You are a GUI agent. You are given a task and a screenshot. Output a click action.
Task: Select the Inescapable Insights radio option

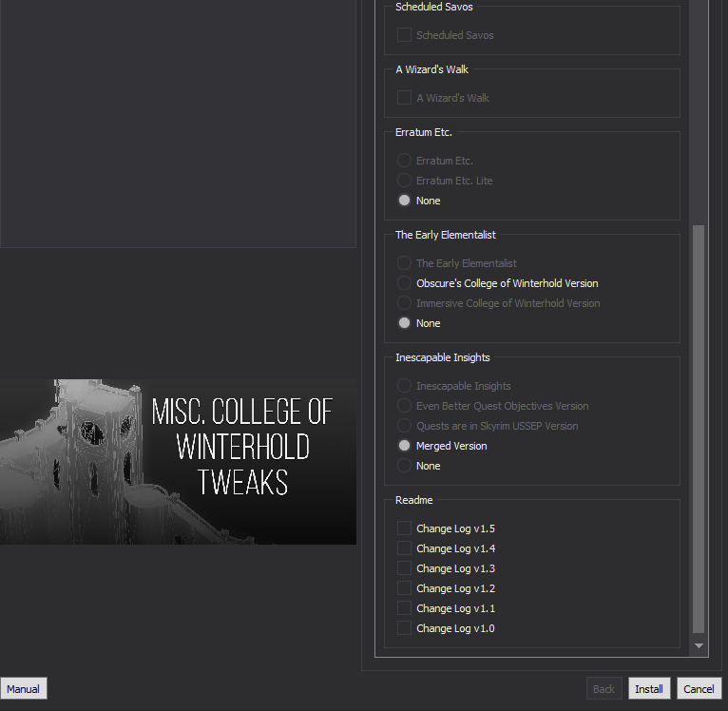tap(404, 386)
